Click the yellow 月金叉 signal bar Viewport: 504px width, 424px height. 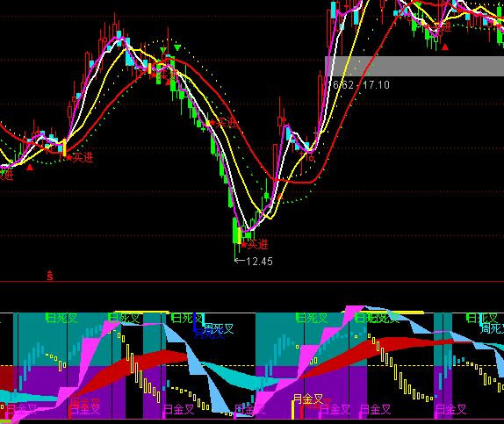tap(292, 410)
